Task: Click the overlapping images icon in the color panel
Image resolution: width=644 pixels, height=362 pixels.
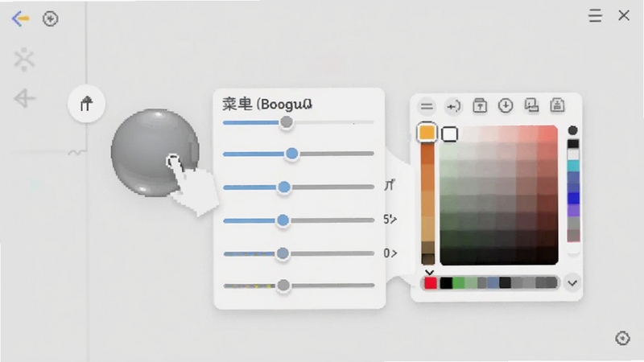Action: pyautogui.click(x=531, y=105)
